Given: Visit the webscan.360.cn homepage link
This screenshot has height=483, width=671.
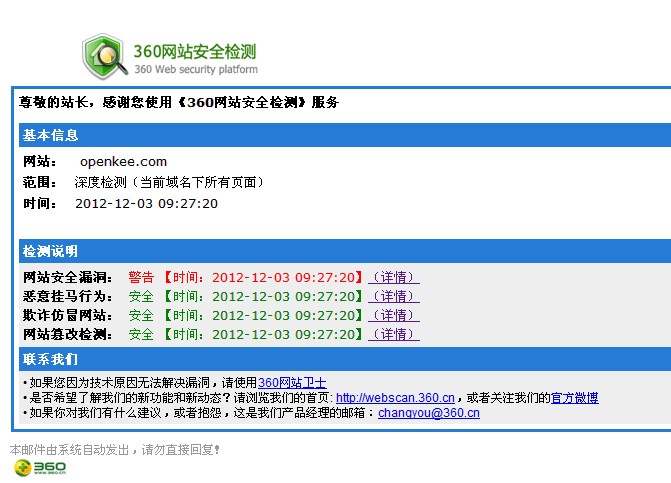Looking at the screenshot, I should 395,397.
